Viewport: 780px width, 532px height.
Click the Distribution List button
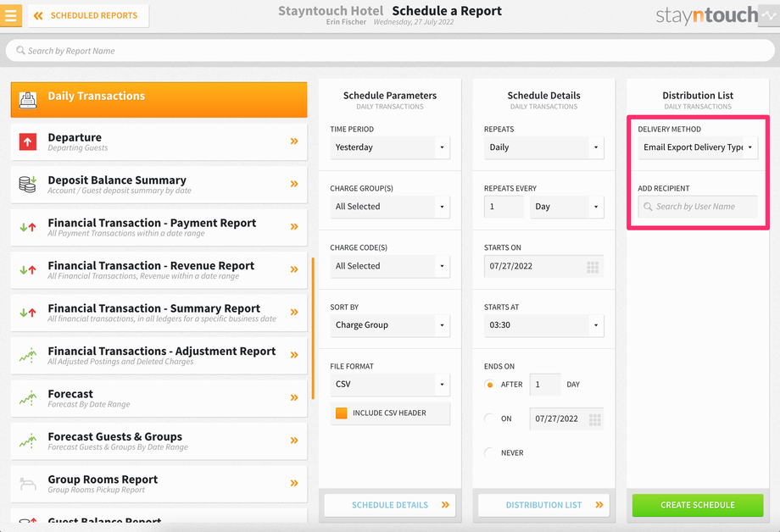[543, 505]
